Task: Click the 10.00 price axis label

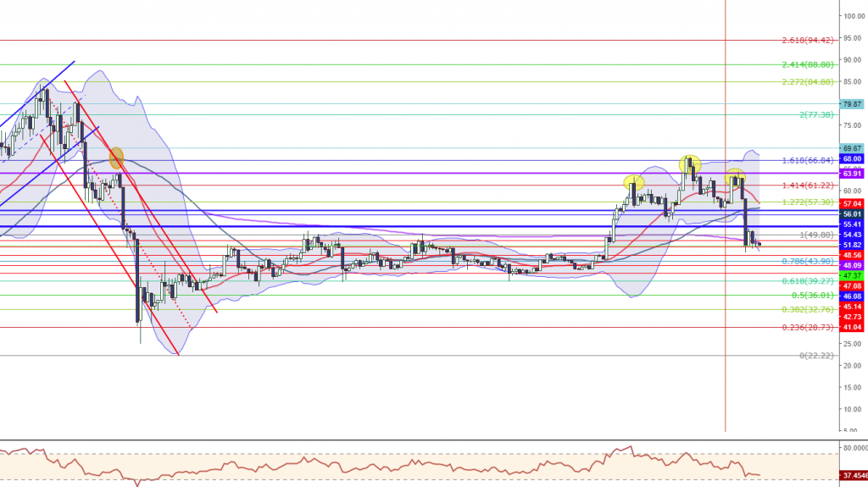Action: [853, 410]
